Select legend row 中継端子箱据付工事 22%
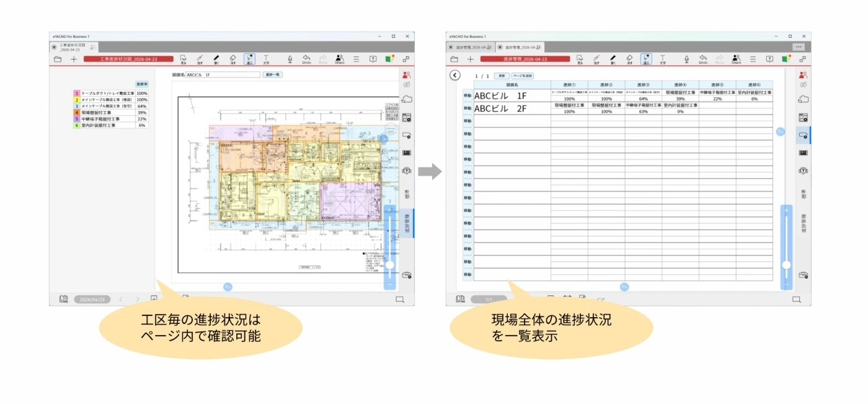The height and width of the screenshot is (404, 868). click(111, 119)
